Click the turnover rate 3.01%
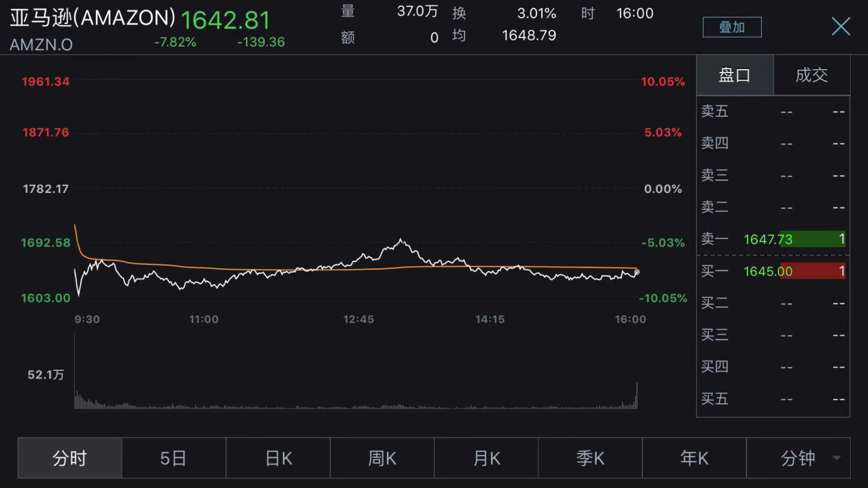This screenshot has width=868, height=488. [536, 13]
